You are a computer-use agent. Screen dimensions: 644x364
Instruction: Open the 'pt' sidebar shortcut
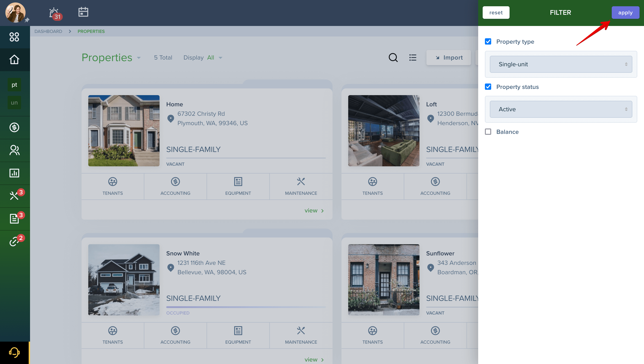coord(14,85)
